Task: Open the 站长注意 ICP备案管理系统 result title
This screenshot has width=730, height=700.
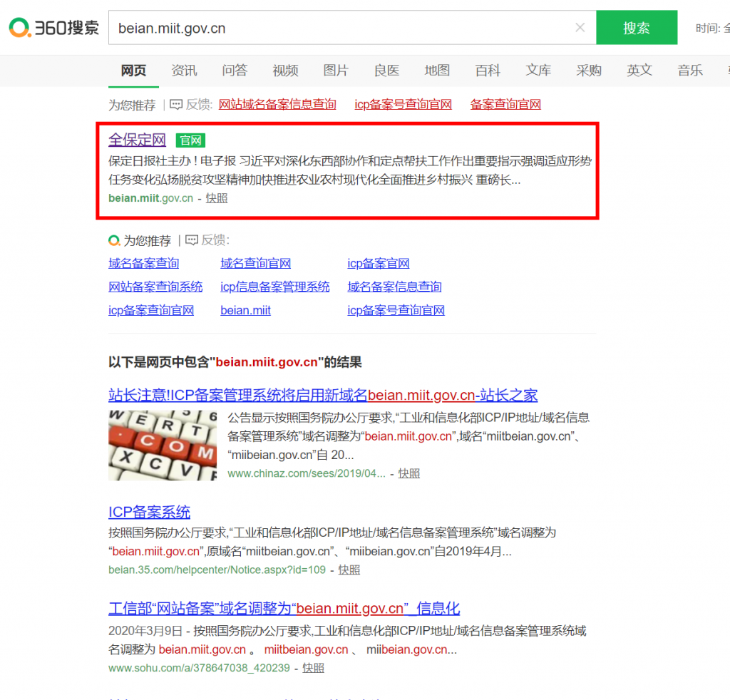Action: (x=323, y=395)
